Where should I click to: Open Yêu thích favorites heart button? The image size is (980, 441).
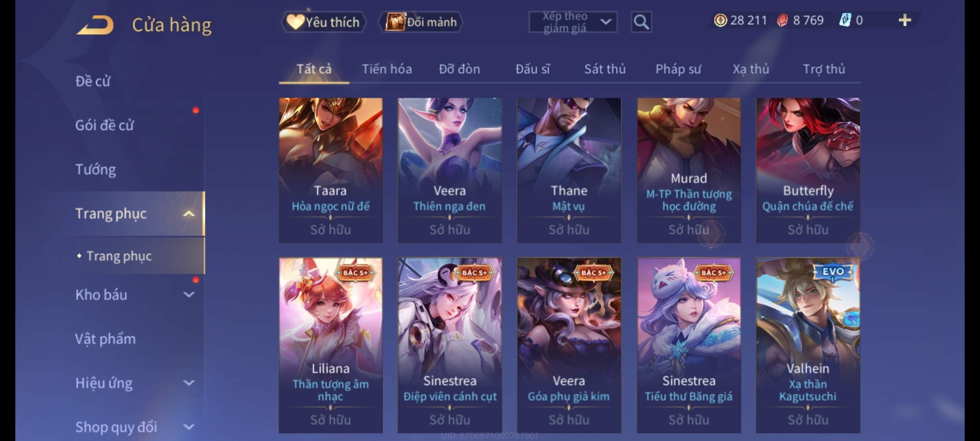323,22
